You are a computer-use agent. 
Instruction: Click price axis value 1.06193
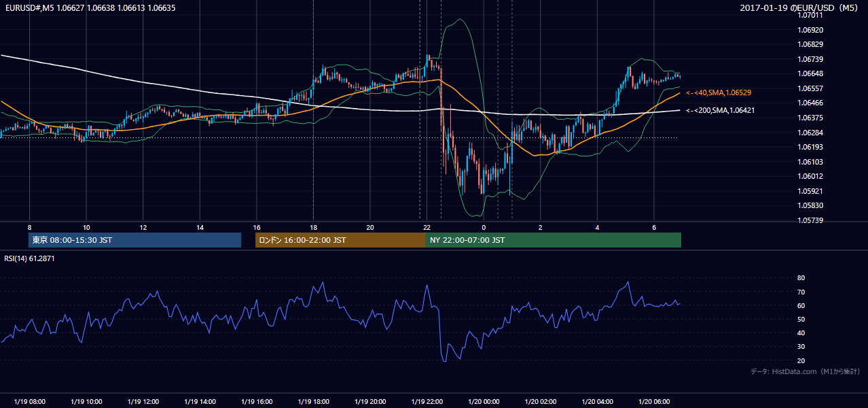pyautogui.click(x=811, y=147)
